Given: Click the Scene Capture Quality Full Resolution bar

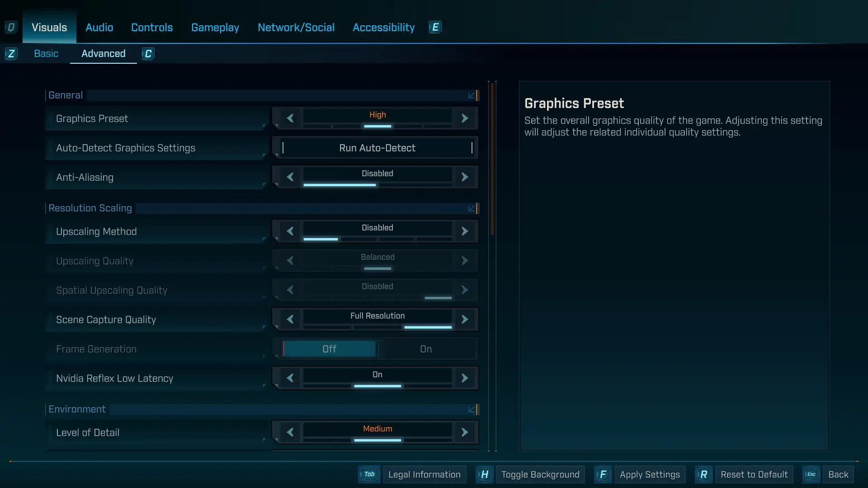Looking at the screenshot, I should (x=377, y=319).
